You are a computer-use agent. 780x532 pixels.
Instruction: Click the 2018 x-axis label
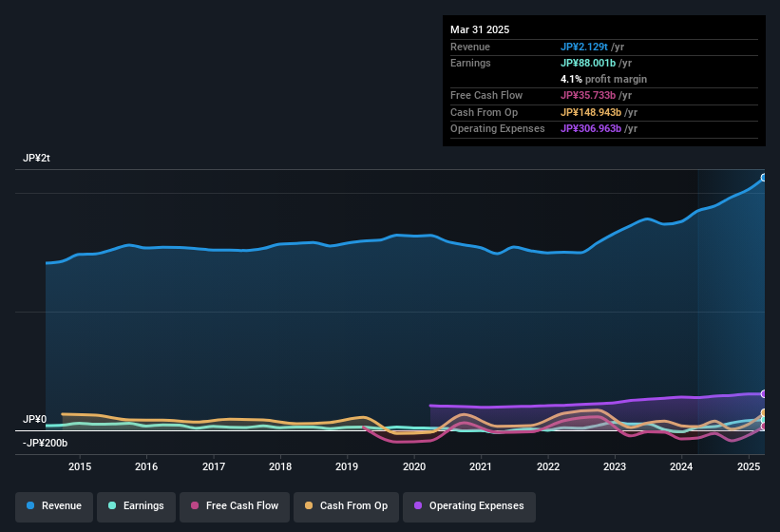[280, 466]
